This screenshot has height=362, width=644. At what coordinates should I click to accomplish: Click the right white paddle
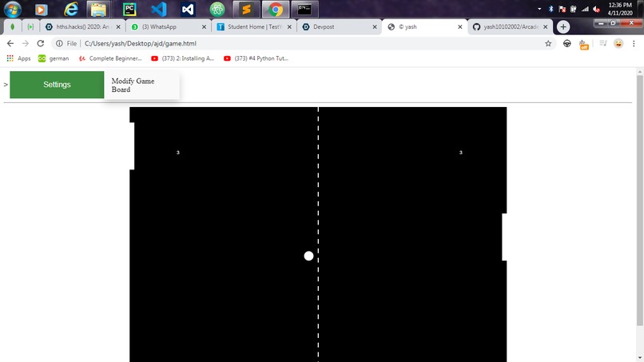[x=504, y=237]
